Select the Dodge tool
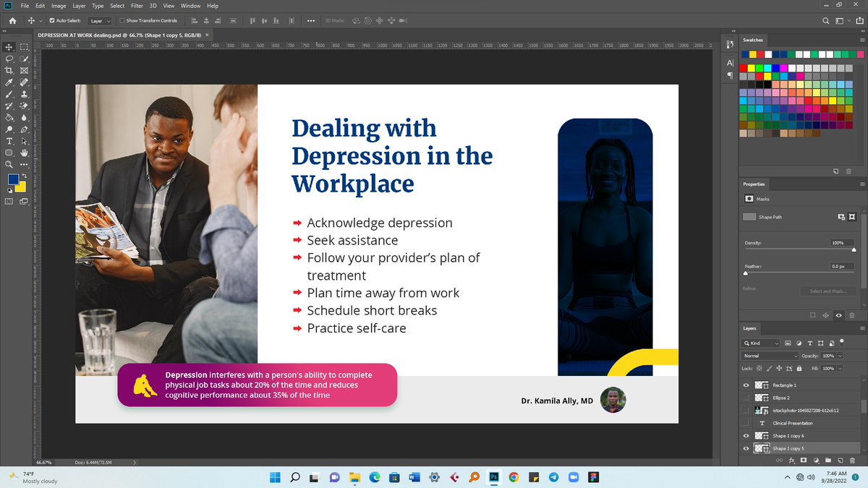The height and width of the screenshot is (488, 868). tap(10, 129)
